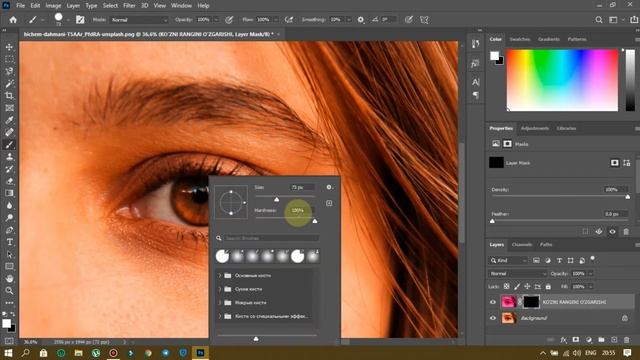Screen dimensions: 640x360
Task: Create a new layer plus icon
Action: [614, 340]
